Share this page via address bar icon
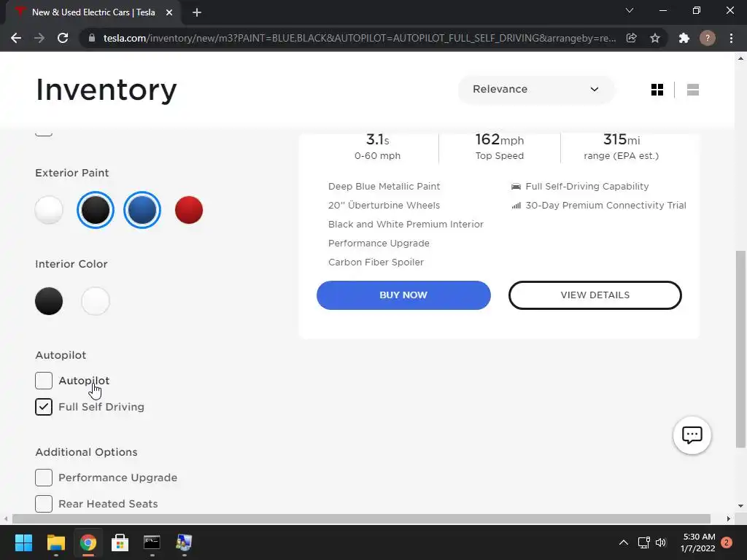Screen dimensions: 747x560 (x=631, y=38)
